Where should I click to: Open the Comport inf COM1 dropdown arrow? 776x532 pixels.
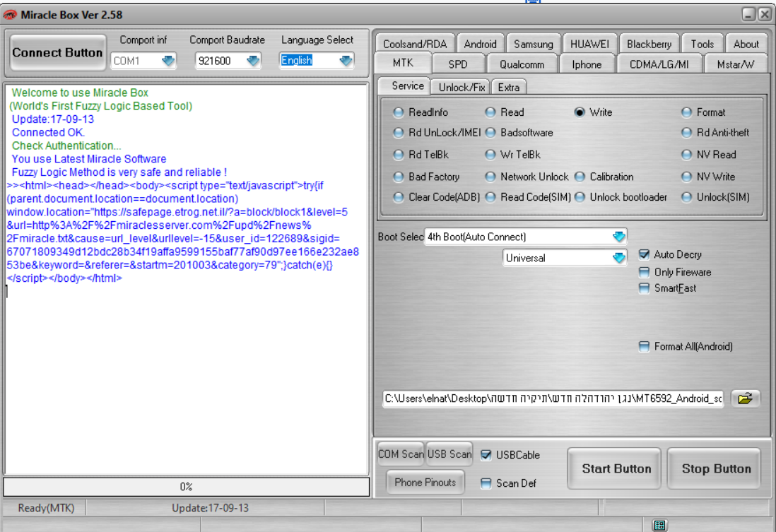click(x=167, y=61)
